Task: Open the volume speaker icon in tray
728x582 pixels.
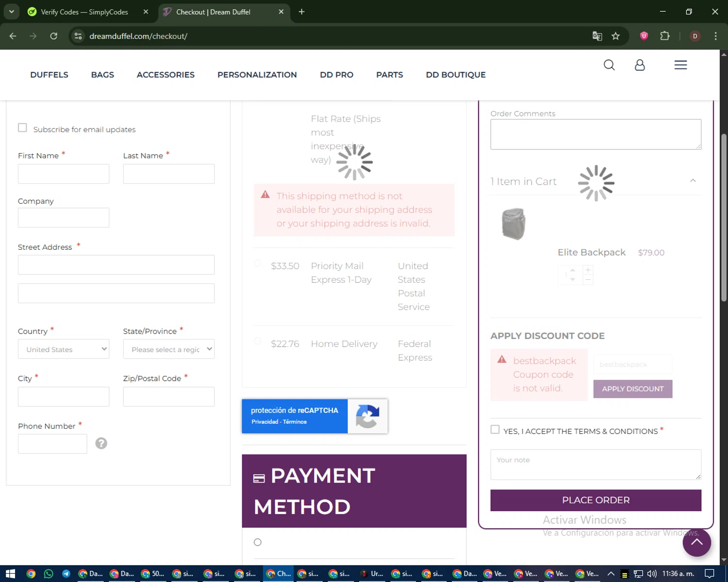Action: (652, 574)
